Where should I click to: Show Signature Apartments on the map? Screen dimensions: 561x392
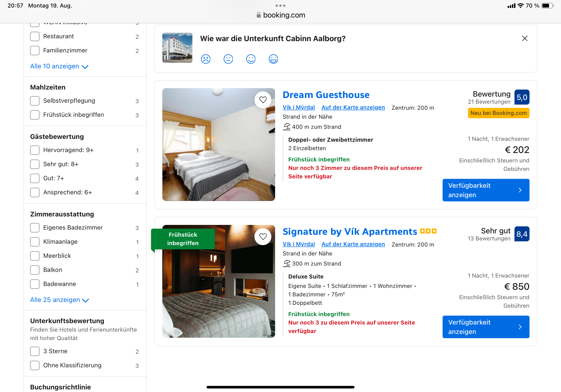(353, 244)
